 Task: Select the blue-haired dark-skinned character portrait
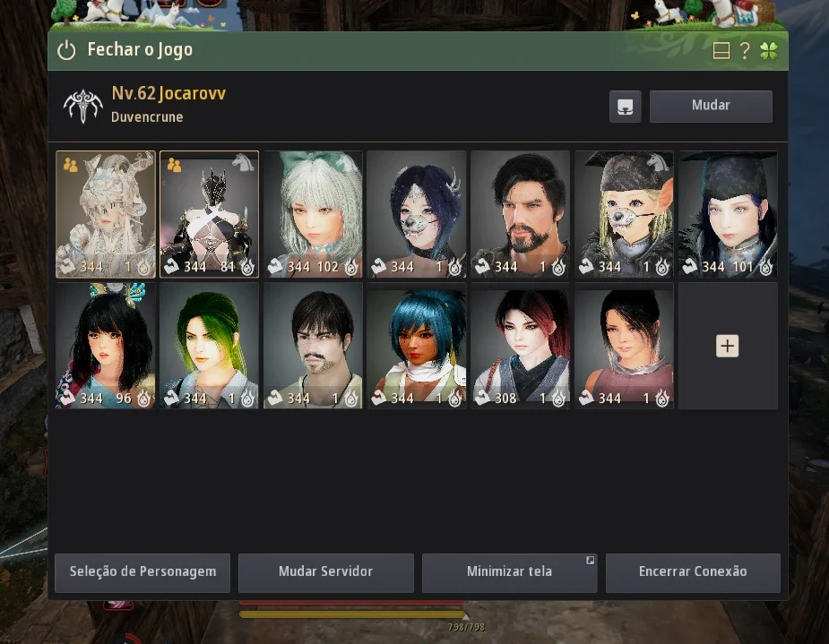pos(417,346)
